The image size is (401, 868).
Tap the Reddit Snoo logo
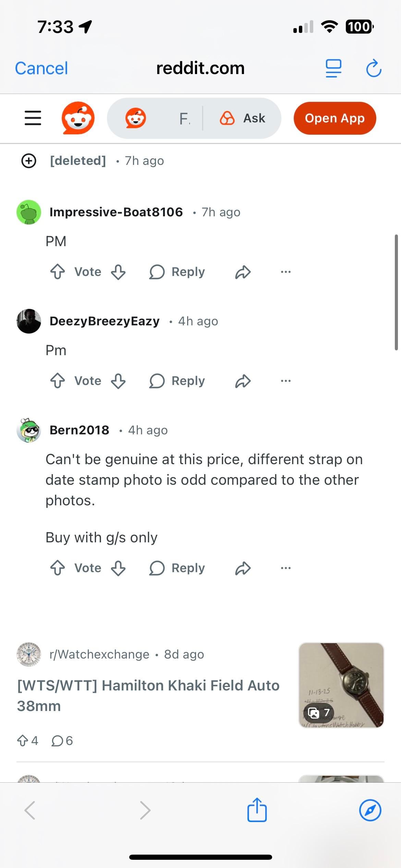tap(78, 118)
